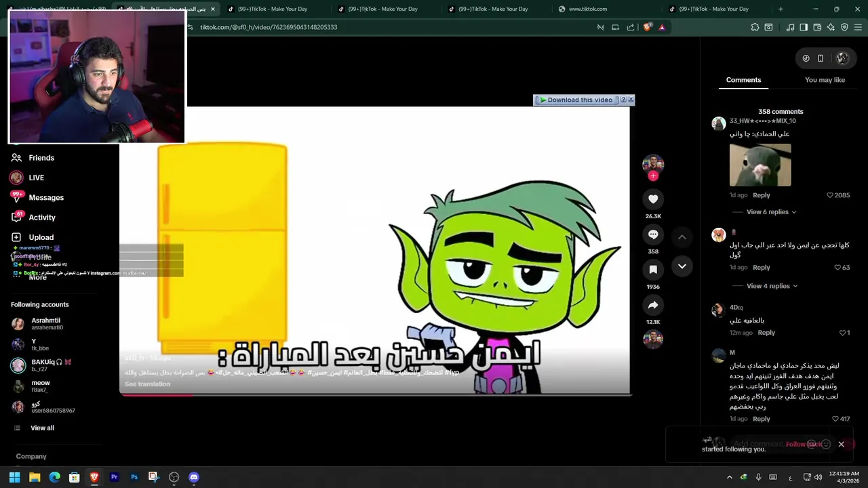Click View all following accounts
Image resolution: width=868 pixels, height=488 pixels.
42,428
